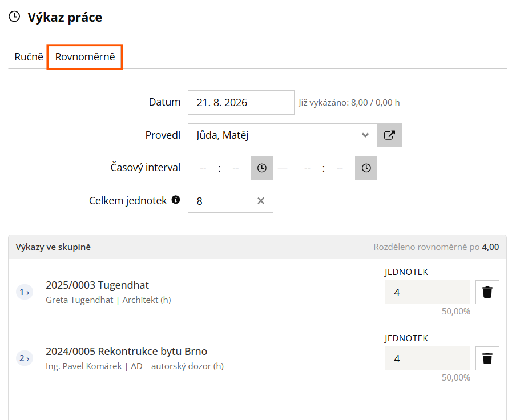Open project 2025/0003 Tugendhat
512x420 pixels.
pos(97,285)
